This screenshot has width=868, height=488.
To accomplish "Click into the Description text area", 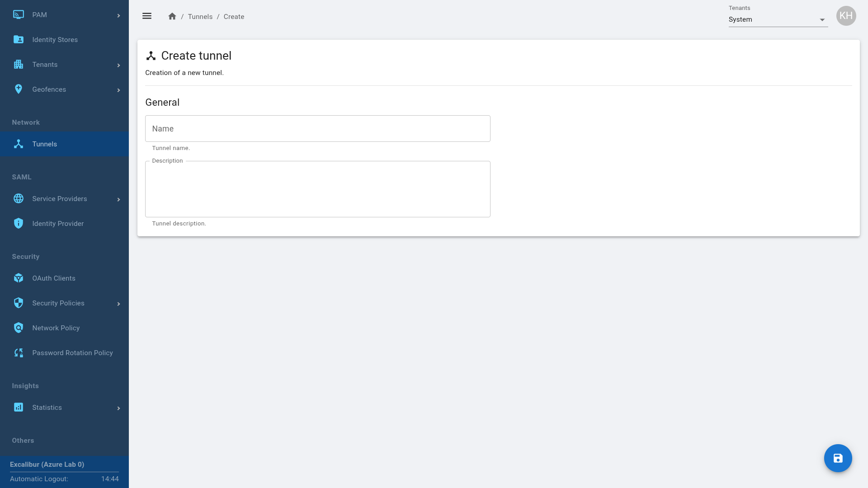I will pyautogui.click(x=317, y=189).
